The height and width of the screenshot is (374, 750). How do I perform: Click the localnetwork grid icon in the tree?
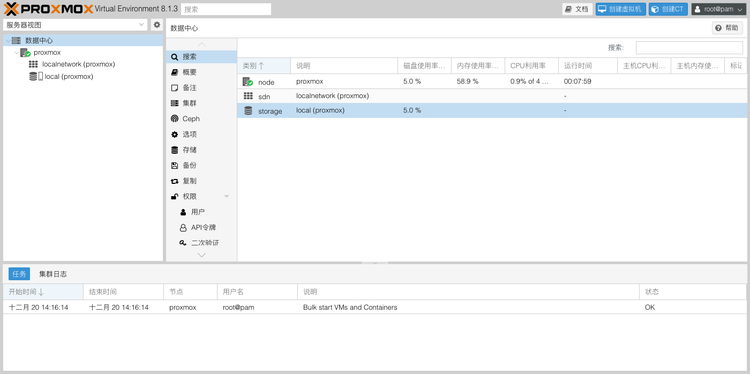33,64
